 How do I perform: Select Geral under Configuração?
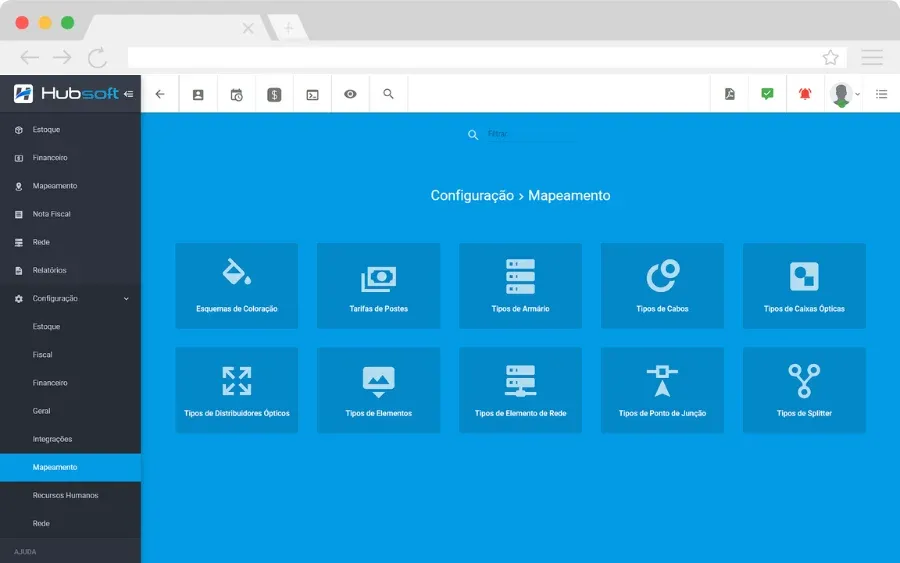point(70,411)
